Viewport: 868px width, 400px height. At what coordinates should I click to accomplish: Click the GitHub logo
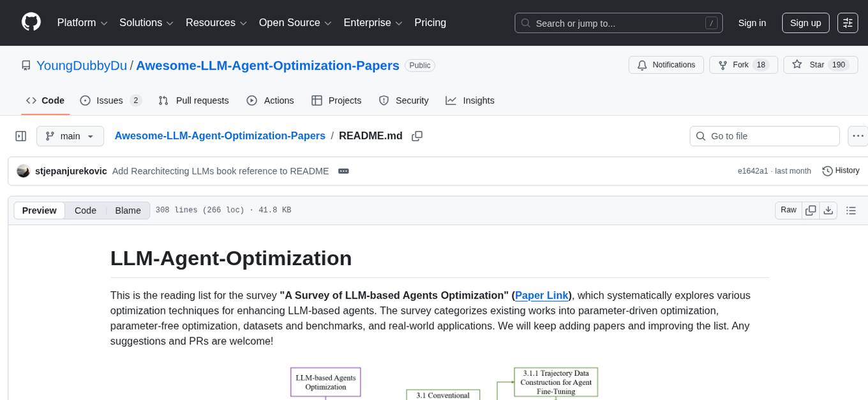pos(31,22)
